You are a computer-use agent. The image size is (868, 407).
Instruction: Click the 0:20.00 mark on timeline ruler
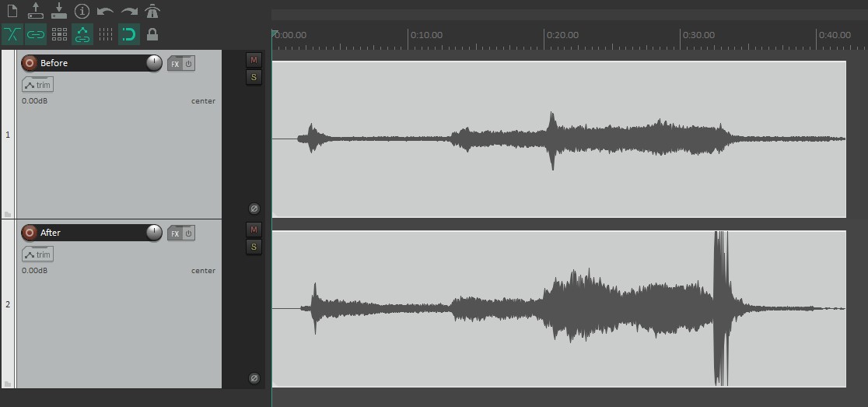[x=544, y=36]
